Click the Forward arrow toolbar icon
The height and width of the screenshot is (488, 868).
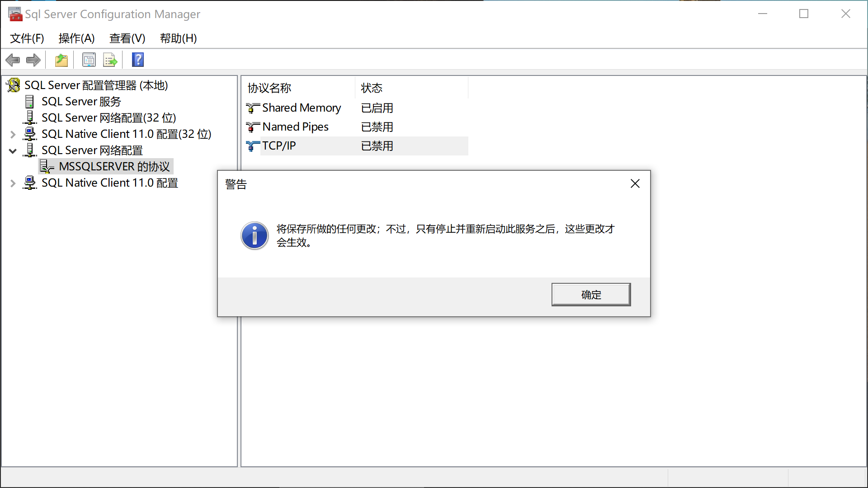click(x=33, y=60)
